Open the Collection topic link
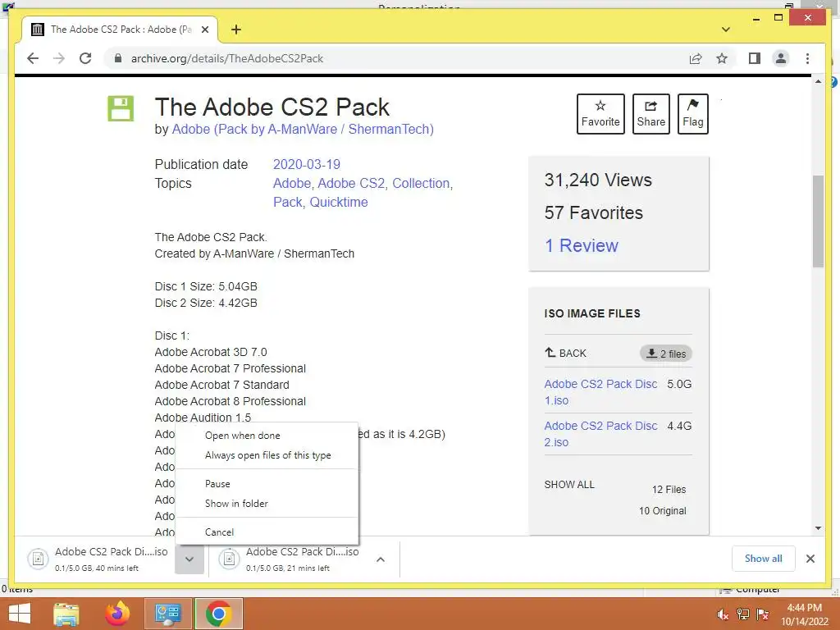This screenshot has width=840, height=630. 421,183
